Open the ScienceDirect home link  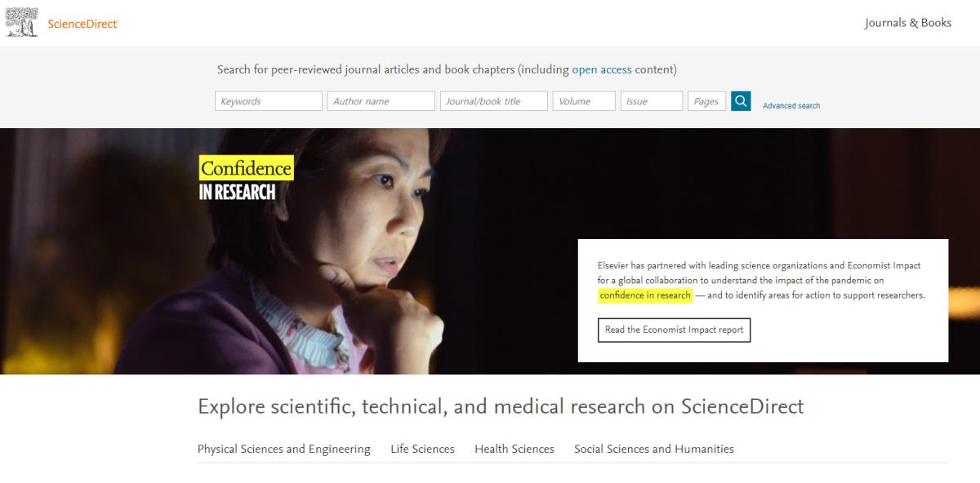(83, 24)
